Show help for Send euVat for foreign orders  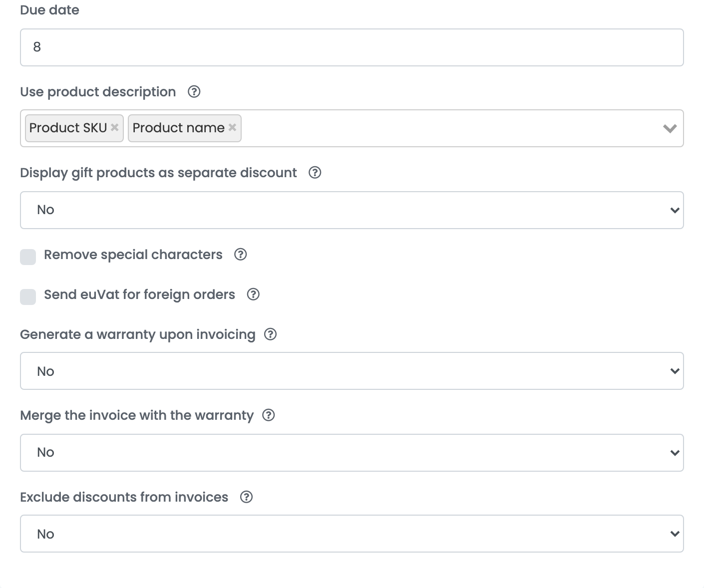pos(253,294)
